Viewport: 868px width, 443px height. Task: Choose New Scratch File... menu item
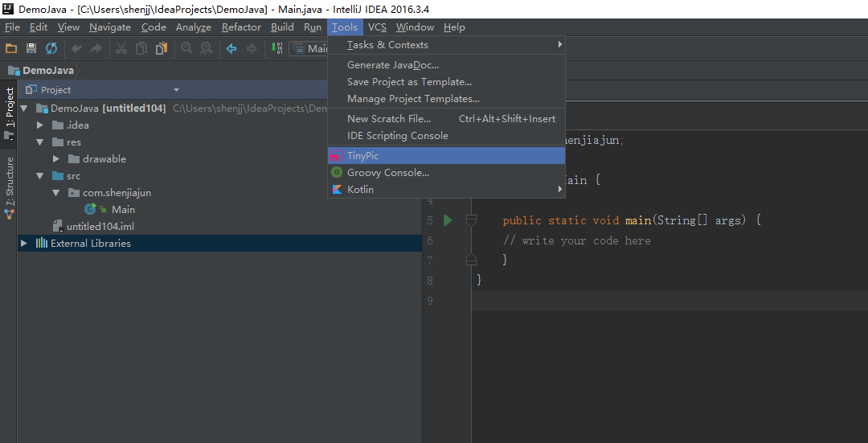click(x=446, y=118)
